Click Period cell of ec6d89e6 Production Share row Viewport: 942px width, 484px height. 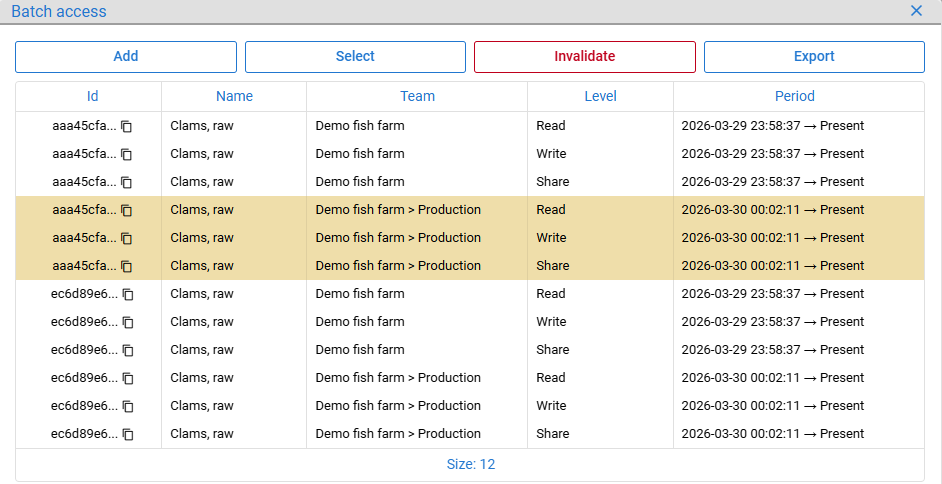(x=798, y=434)
